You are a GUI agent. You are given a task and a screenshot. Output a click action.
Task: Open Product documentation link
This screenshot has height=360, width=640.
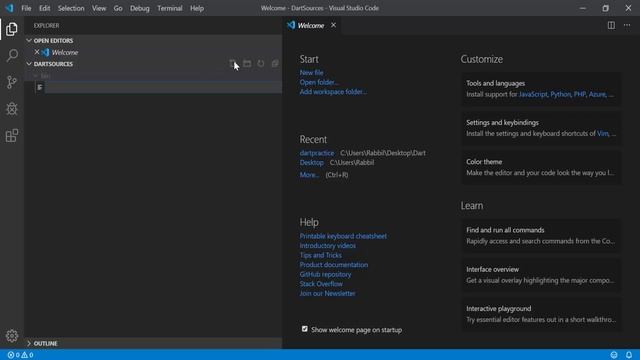point(333,265)
